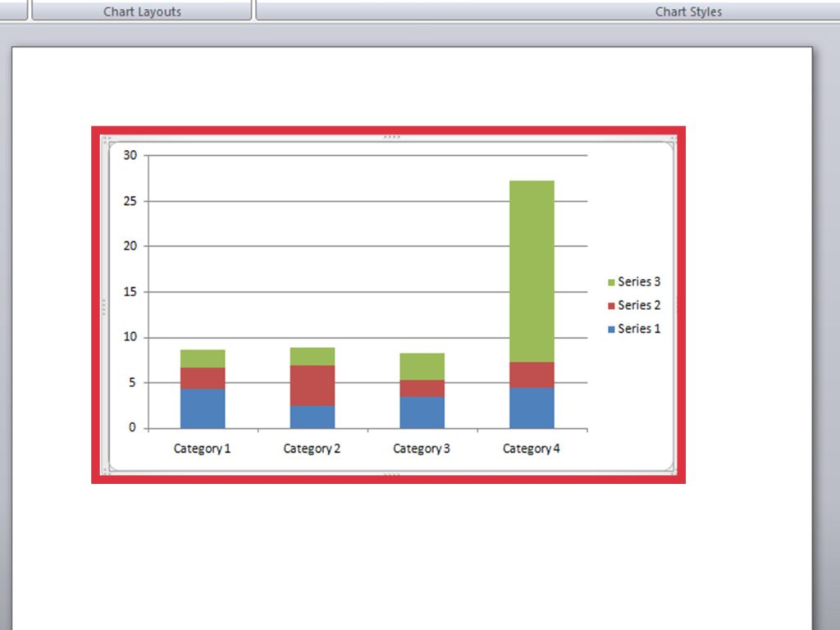Screen dimensions: 840x630
Task: Click the Category 4 axis label
Action: click(532, 449)
